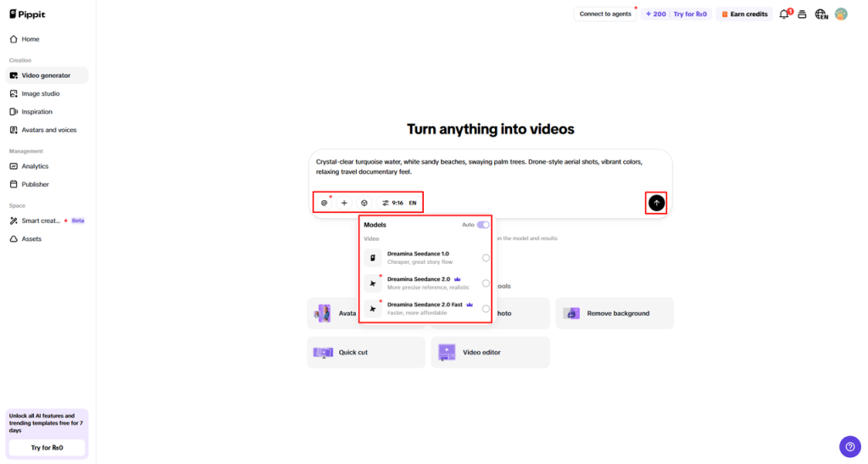
Task: Click the plus add-media icon
Action: [344, 203]
